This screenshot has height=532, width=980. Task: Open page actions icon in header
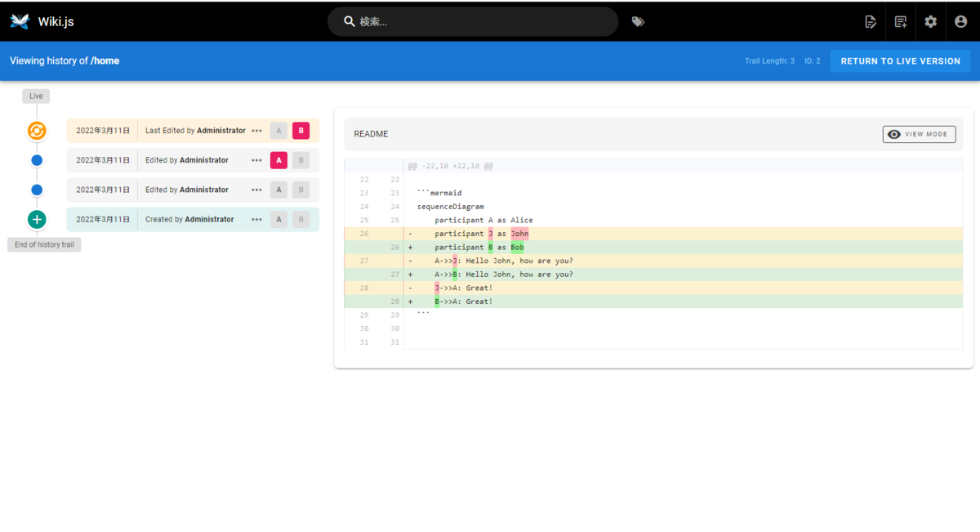pyautogui.click(x=871, y=22)
